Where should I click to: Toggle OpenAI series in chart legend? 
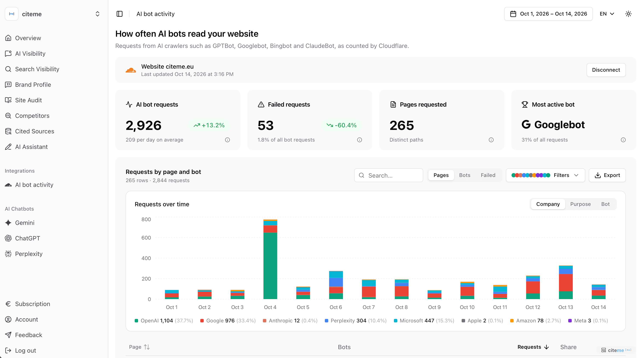tap(164, 320)
